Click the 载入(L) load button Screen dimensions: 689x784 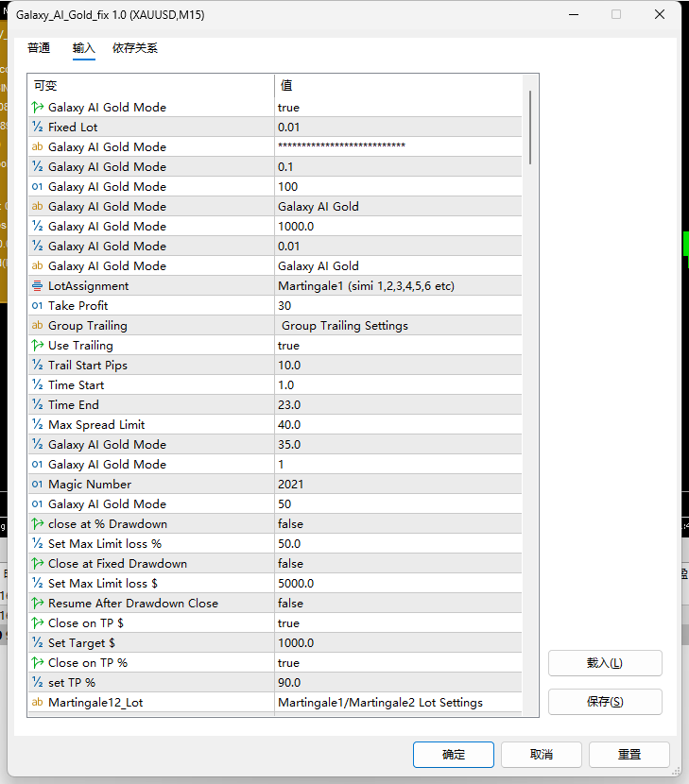point(605,663)
